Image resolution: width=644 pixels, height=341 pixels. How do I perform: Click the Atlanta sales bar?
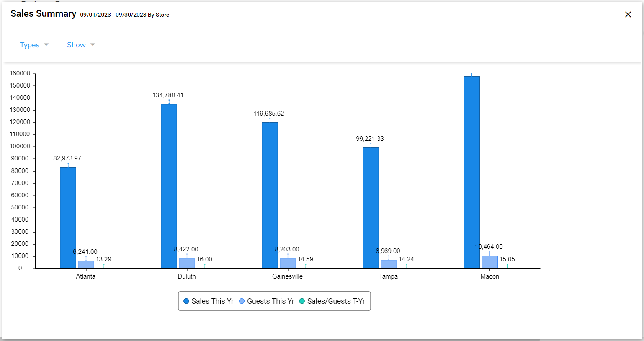(x=68, y=218)
